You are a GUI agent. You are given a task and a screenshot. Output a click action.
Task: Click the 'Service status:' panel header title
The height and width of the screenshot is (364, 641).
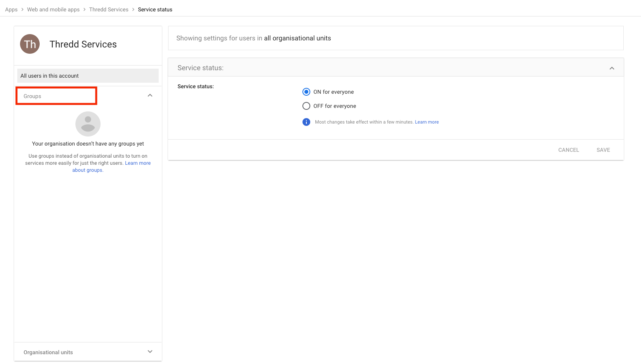click(x=201, y=68)
